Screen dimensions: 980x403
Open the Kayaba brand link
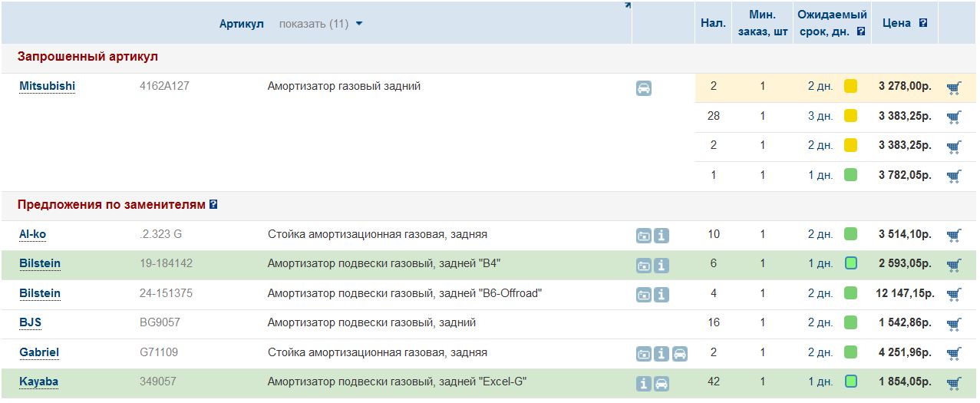pyautogui.click(x=38, y=382)
